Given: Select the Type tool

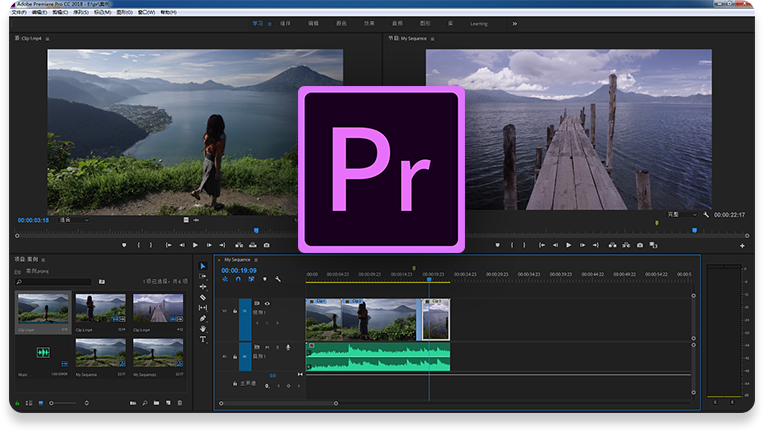Looking at the screenshot, I should tap(203, 339).
